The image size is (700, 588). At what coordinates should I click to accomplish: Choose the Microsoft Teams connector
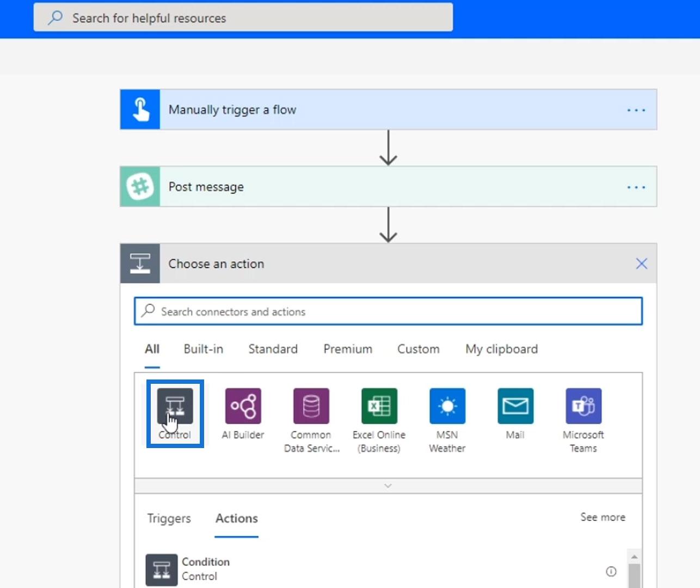583,406
